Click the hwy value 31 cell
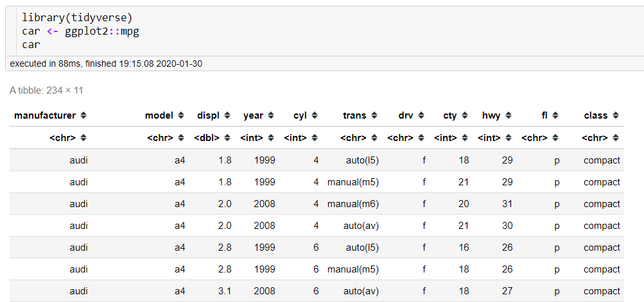644x302 pixels. (x=506, y=204)
